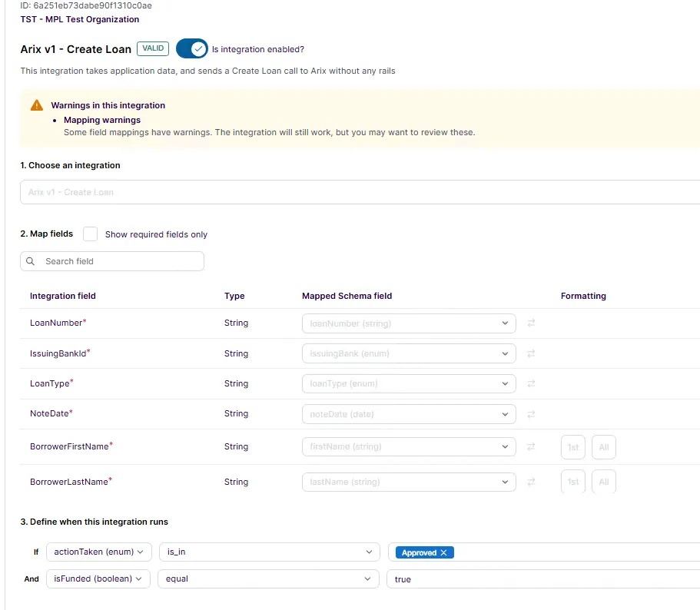Click swap arrows icon in LoanType row

[531, 383]
